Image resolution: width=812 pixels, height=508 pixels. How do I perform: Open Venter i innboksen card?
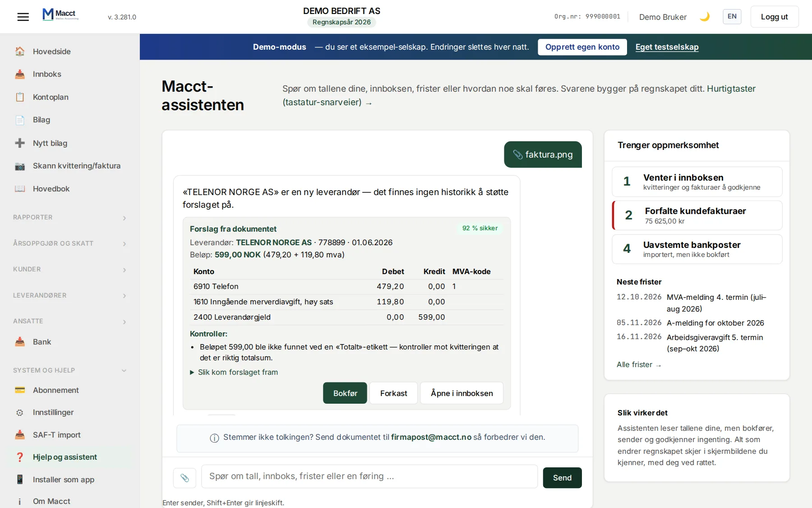pyautogui.click(x=697, y=182)
